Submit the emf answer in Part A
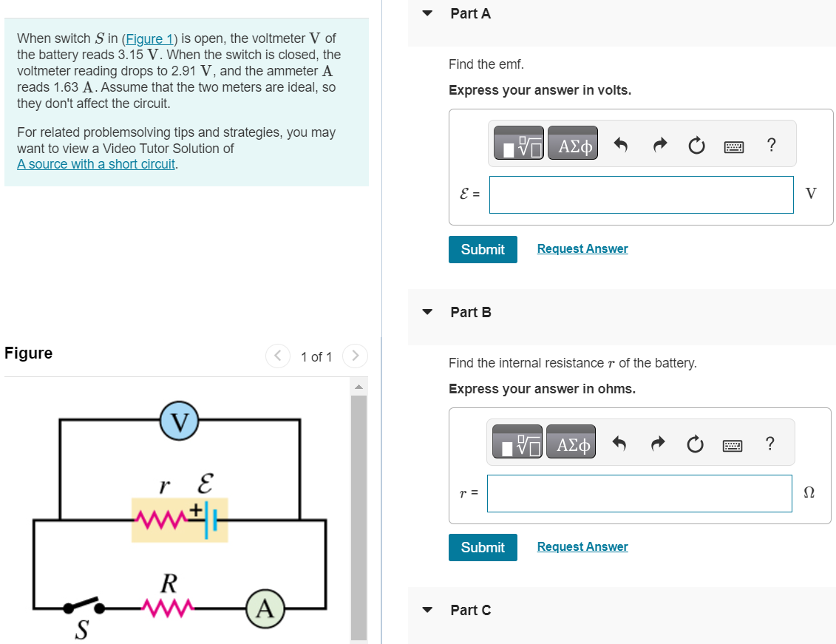The height and width of the screenshot is (644, 836). [x=483, y=249]
